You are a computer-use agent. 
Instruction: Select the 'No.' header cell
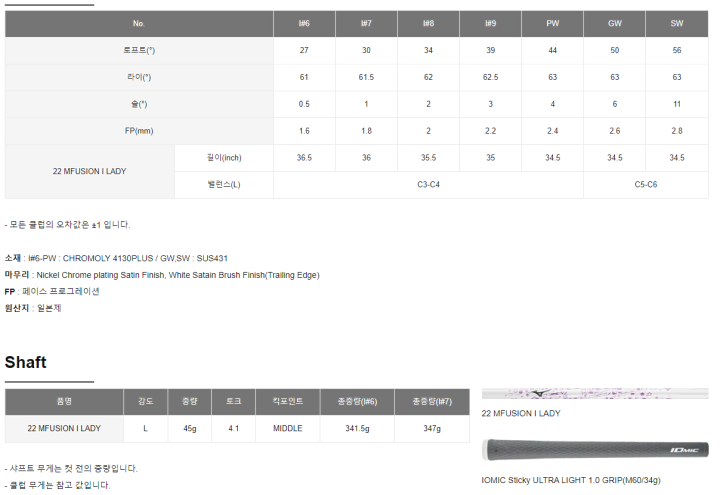point(139,23)
